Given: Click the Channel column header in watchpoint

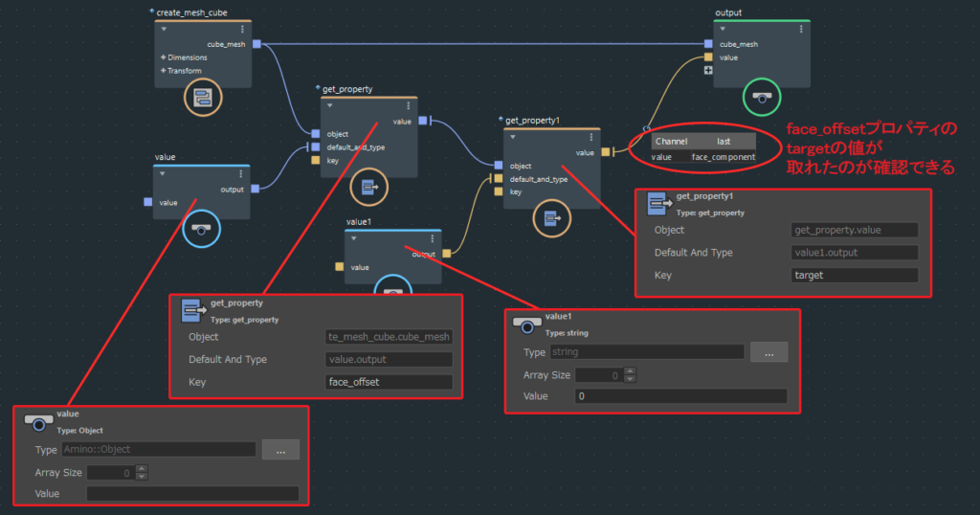Looking at the screenshot, I should 672,141.
